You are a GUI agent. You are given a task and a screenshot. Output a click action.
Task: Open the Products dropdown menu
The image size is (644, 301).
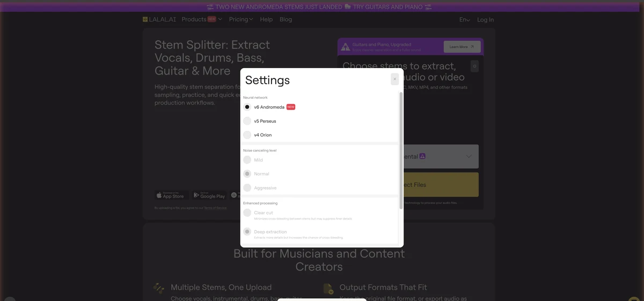201,19
